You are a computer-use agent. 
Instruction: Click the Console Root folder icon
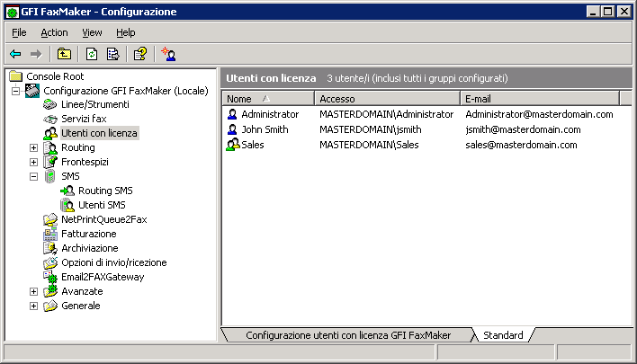click(16, 75)
